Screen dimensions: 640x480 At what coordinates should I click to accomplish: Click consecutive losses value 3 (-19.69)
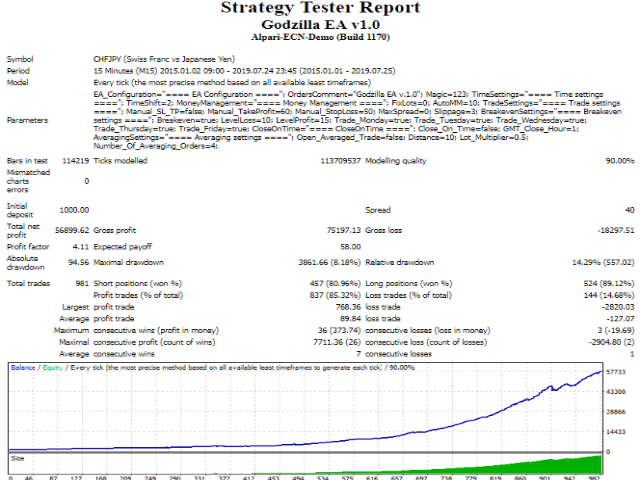tap(617, 330)
